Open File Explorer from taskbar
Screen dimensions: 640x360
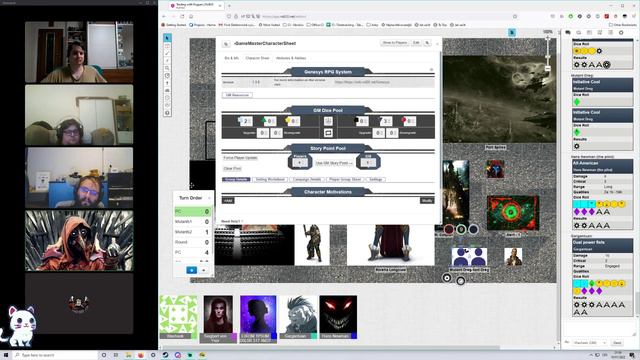coord(129,355)
